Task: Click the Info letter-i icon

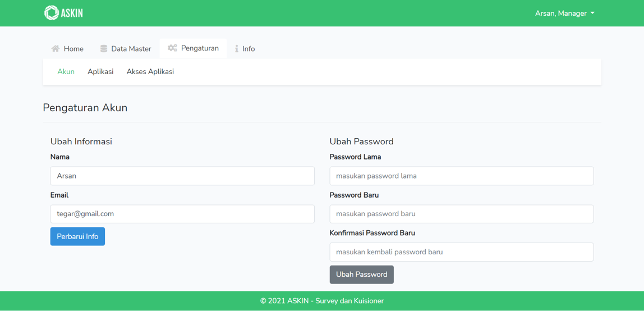Action: [x=237, y=49]
